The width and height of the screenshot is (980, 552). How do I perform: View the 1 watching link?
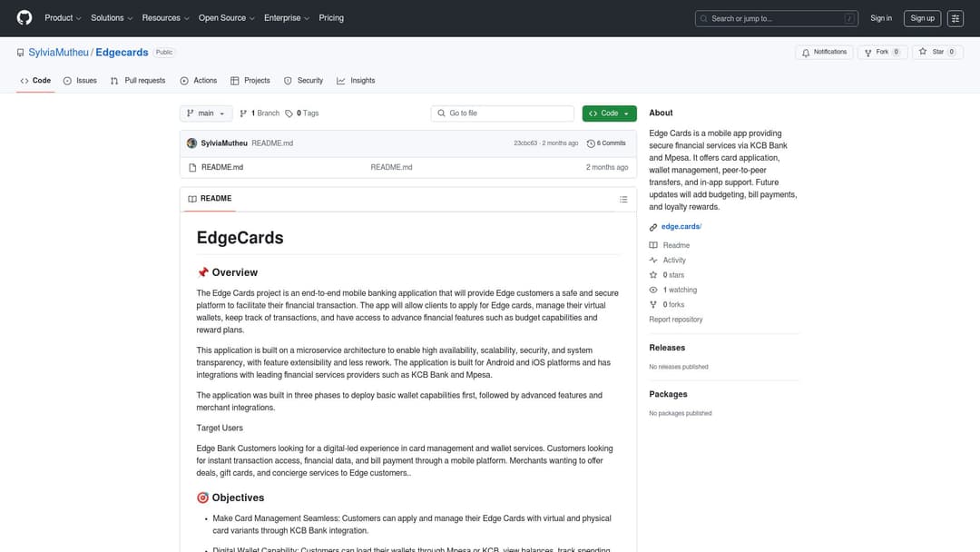(x=680, y=290)
